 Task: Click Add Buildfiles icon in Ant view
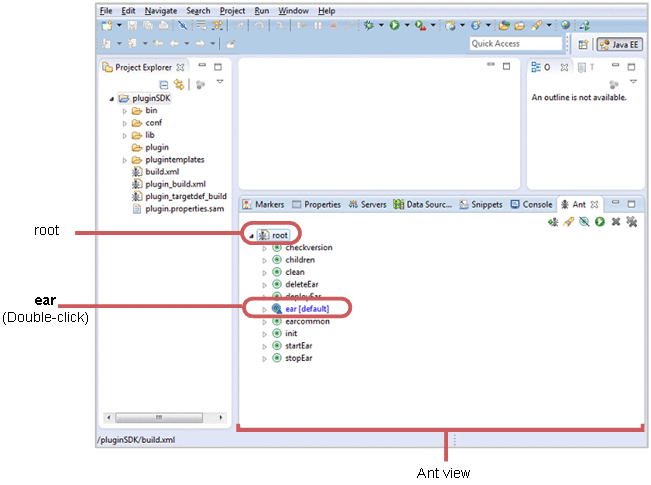553,221
